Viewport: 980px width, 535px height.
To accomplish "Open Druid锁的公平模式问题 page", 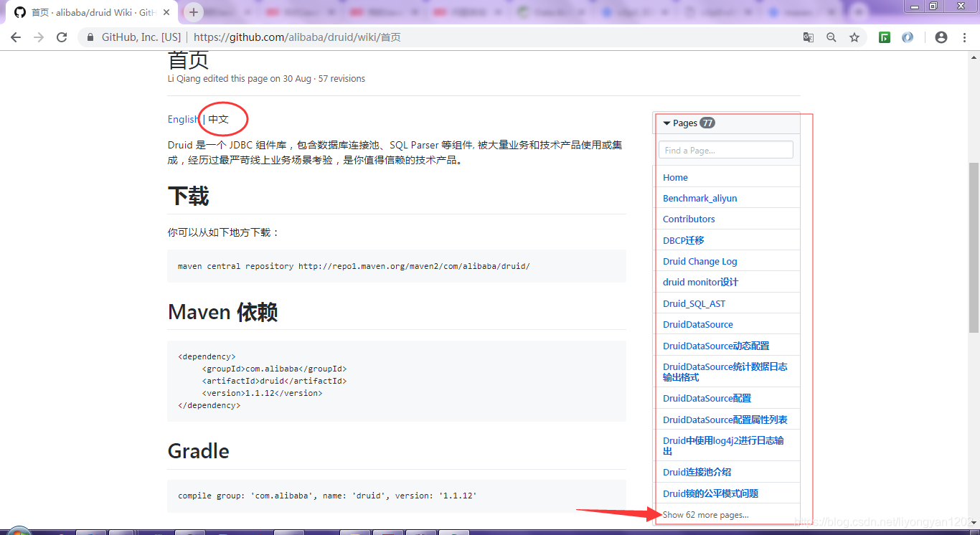I will click(x=710, y=493).
